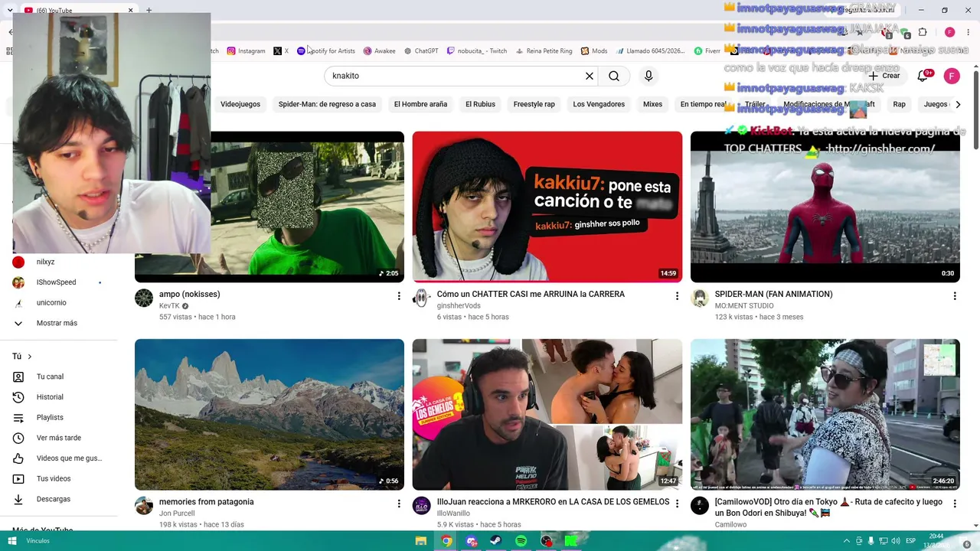Viewport: 980px width, 551px height.
Task: Open a new Chrome tab
Action: pos(149,10)
